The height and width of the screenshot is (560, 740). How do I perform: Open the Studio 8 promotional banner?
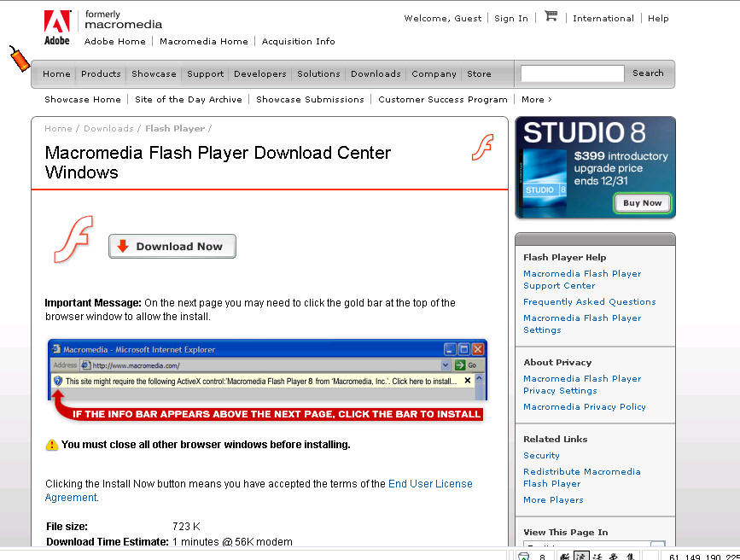tap(595, 167)
